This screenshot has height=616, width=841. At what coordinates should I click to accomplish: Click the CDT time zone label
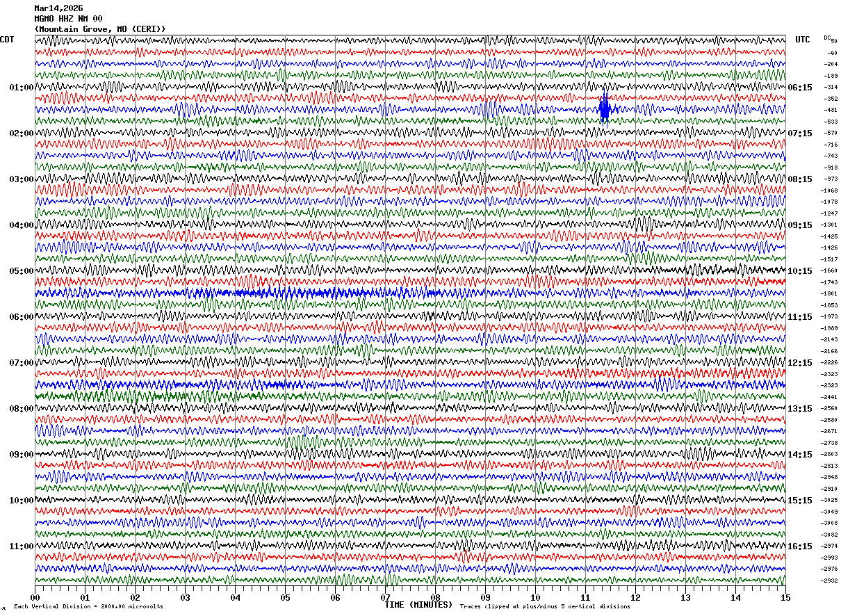[7, 40]
